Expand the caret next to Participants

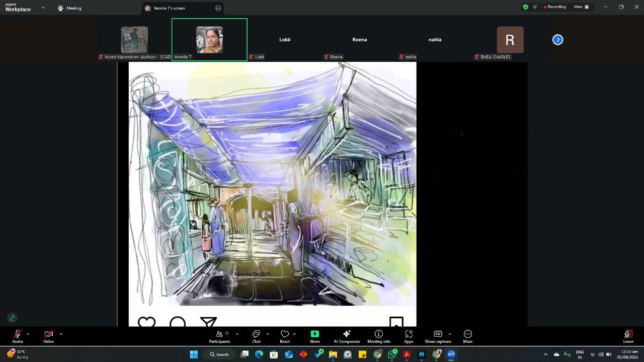coord(237,334)
